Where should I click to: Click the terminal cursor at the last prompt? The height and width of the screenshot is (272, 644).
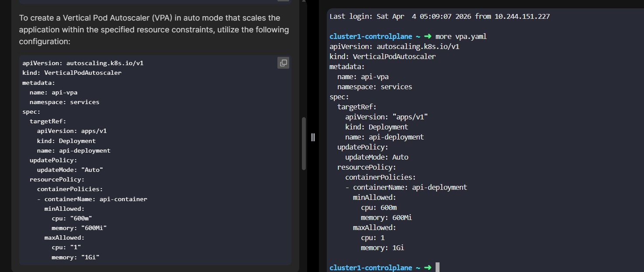coord(437,268)
